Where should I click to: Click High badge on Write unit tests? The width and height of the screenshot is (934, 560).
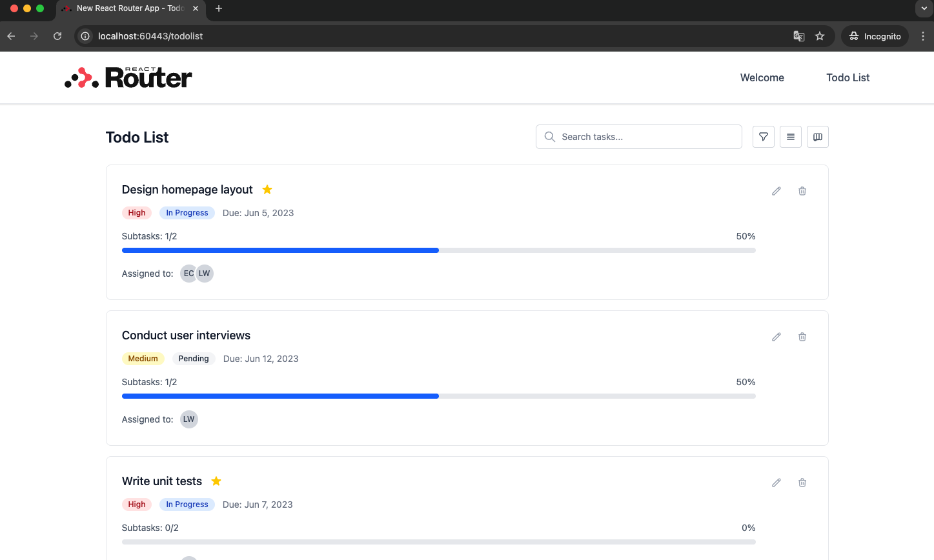coord(137,505)
